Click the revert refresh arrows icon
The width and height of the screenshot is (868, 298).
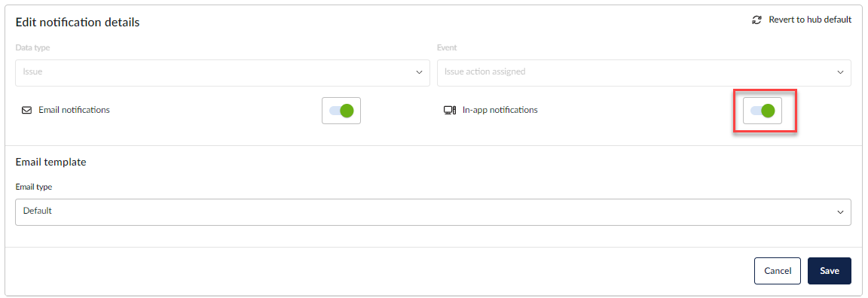pyautogui.click(x=756, y=20)
